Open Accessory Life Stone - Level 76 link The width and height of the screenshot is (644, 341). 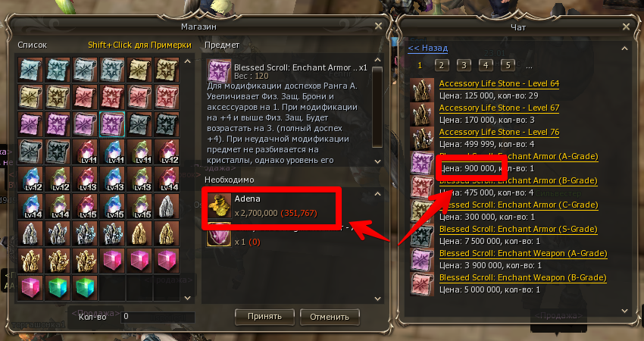tap(499, 133)
